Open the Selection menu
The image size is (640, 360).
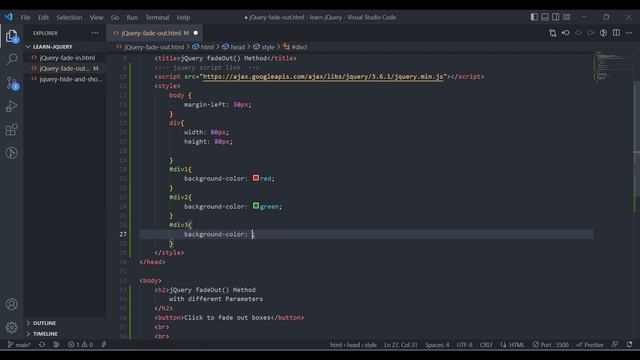[69, 18]
